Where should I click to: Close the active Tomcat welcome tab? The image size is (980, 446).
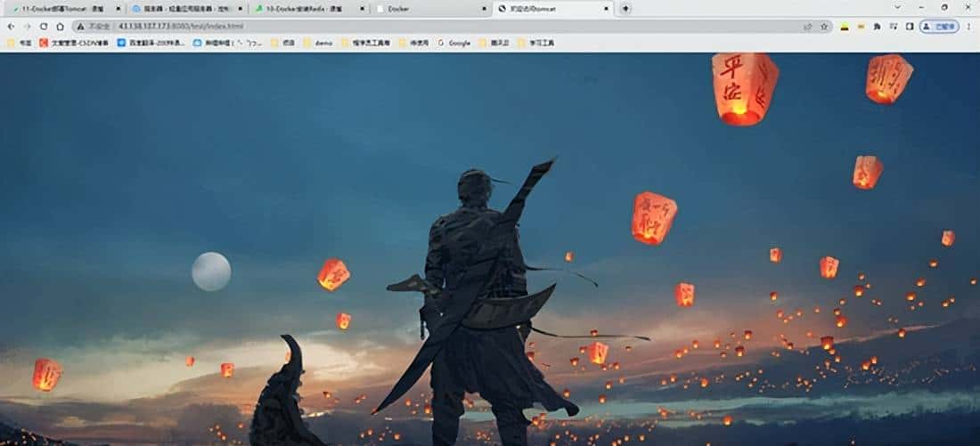(606, 9)
